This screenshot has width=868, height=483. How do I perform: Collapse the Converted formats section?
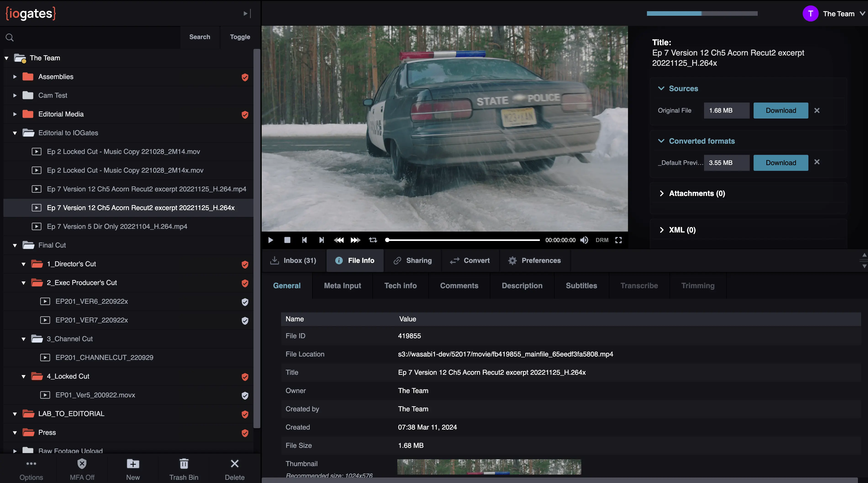[x=661, y=141]
